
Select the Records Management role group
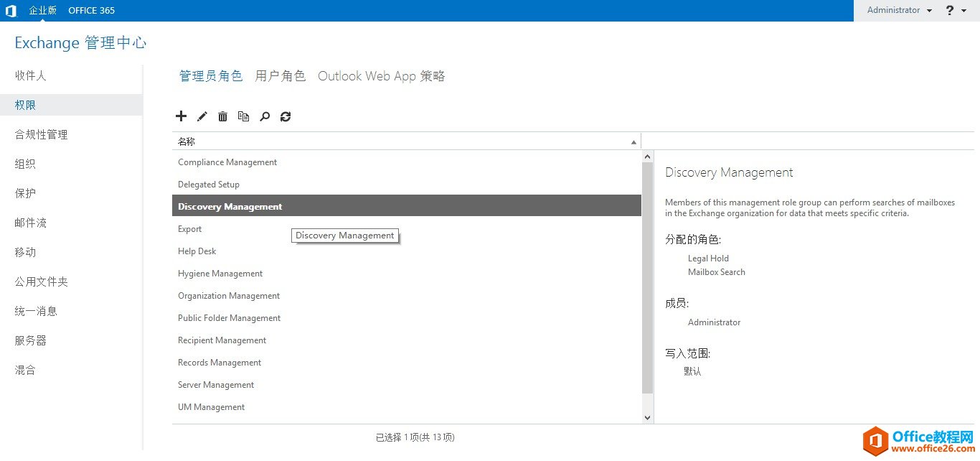coord(220,362)
